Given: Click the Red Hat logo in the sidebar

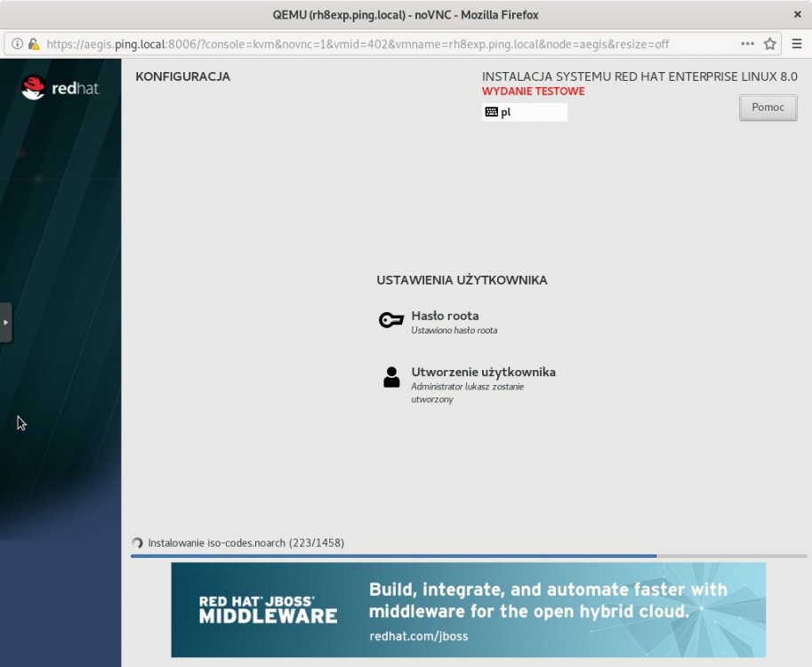Looking at the screenshot, I should click(60, 87).
